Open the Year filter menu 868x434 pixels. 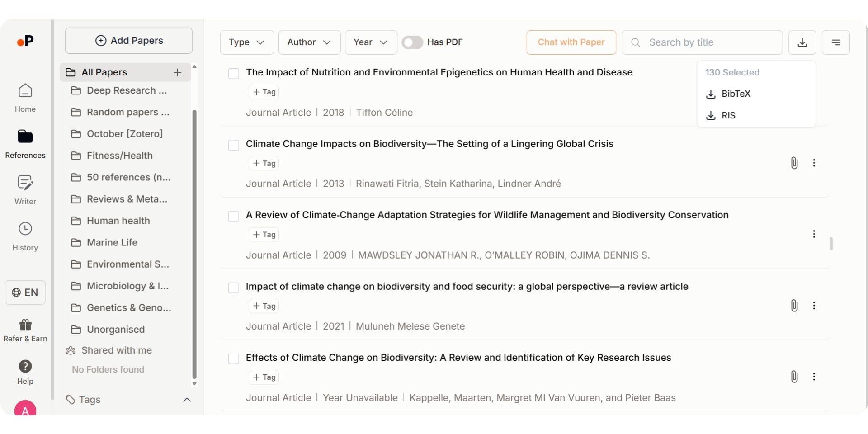pyautogui.click(x=370, y=42)
